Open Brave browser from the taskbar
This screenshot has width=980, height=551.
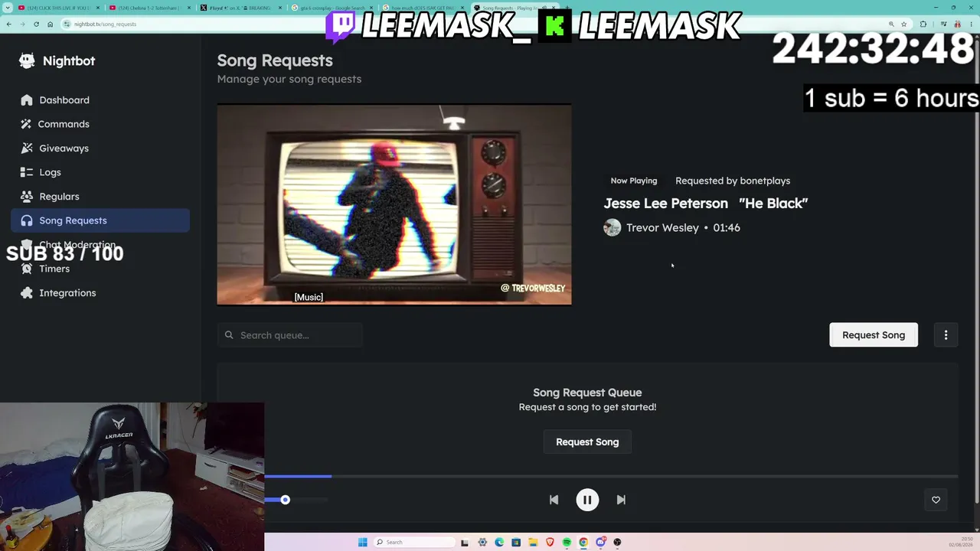[x=550, y=543]
